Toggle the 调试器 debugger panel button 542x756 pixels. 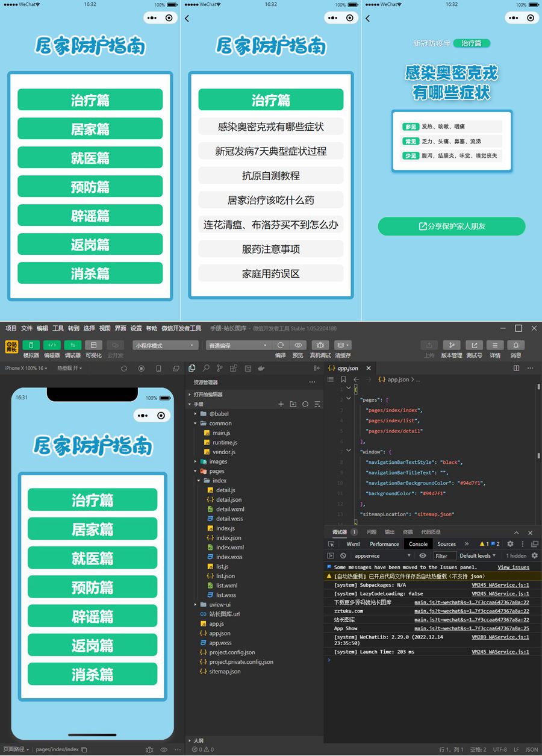pyautogui.click(x=72, y=345)
